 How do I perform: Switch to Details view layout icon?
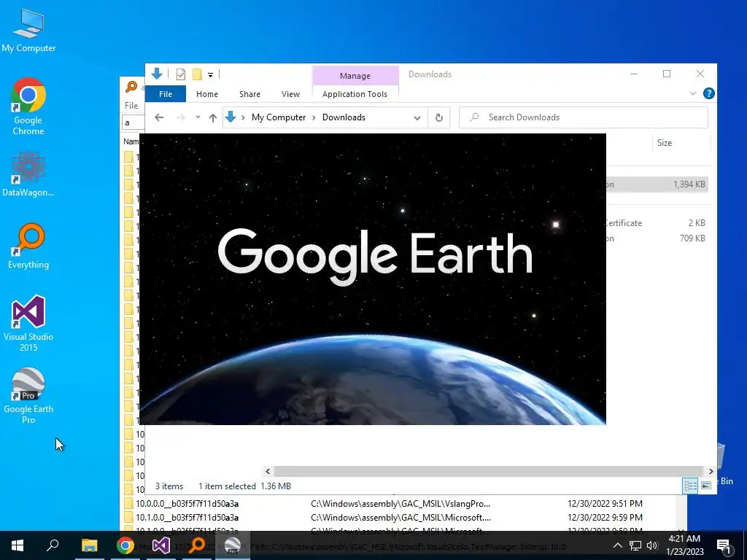click(690, 485)
